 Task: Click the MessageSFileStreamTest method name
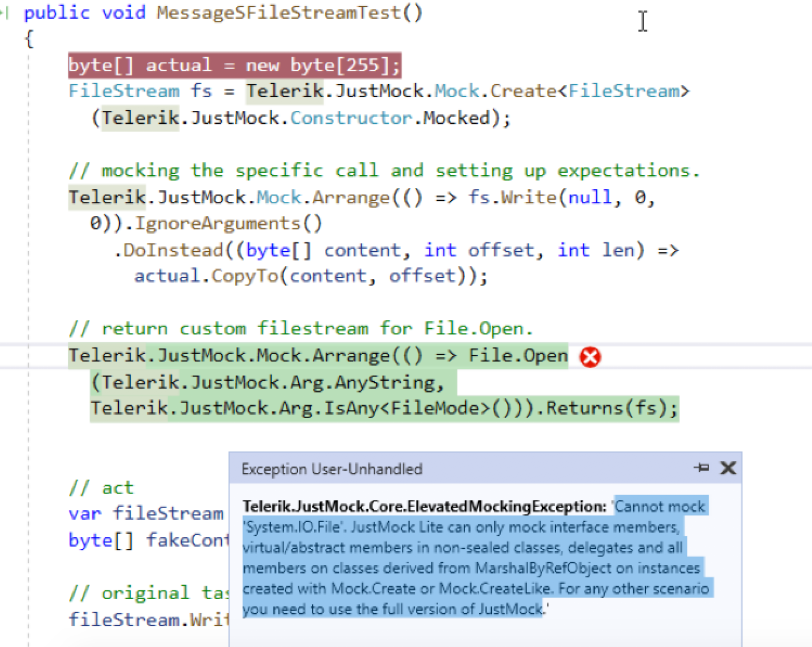[x=279, y=12]
